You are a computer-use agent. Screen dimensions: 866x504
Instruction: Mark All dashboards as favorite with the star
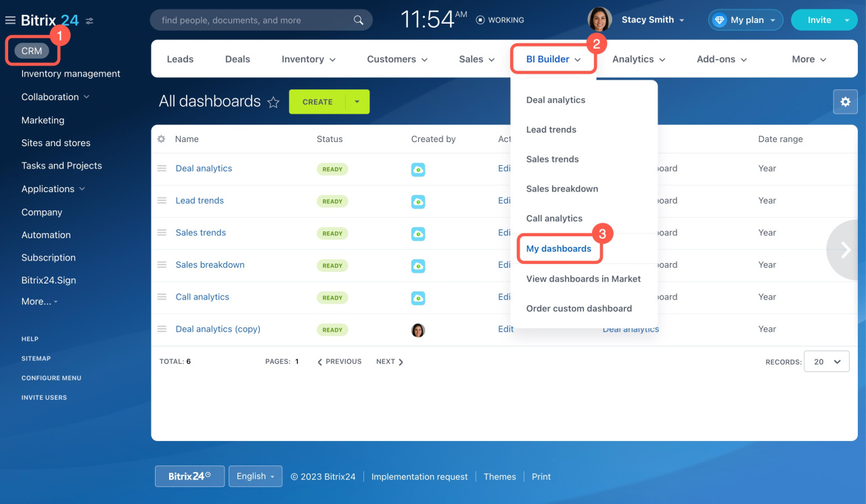click(x=273, y=101)
